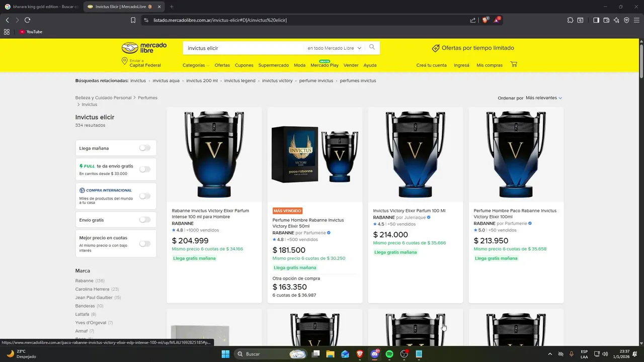Viewport: 644px width, 362px height.
Task: Click the Brave Rewards triangle icon
Action: [x=497, y=20]
